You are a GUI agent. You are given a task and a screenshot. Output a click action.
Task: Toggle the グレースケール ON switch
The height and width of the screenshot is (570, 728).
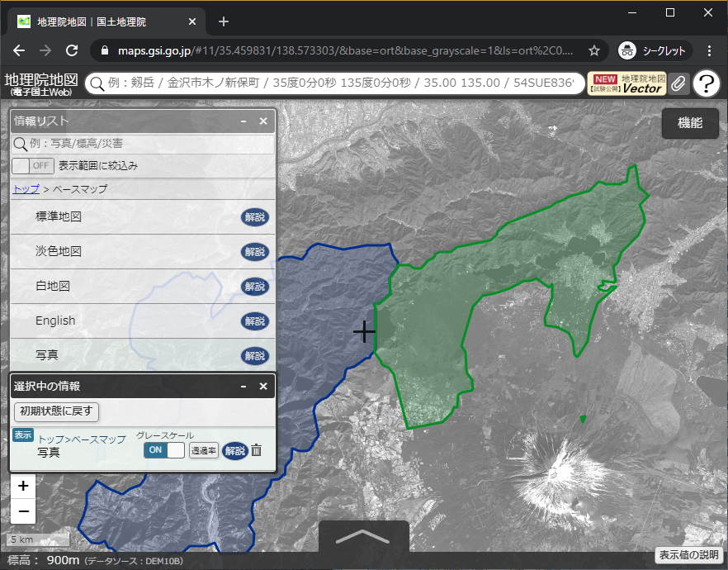164,450
